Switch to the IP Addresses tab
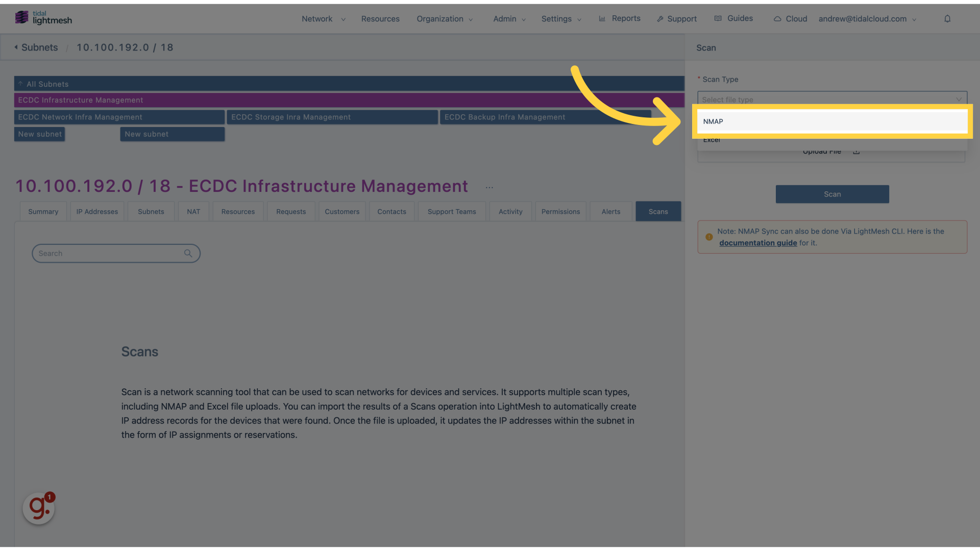This screenshot has height=551, width=980. coord(97,212)
